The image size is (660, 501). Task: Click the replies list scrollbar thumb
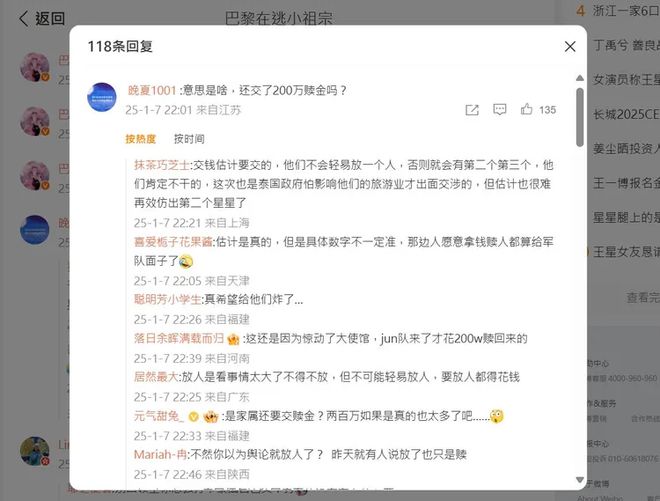pos(580,117)
